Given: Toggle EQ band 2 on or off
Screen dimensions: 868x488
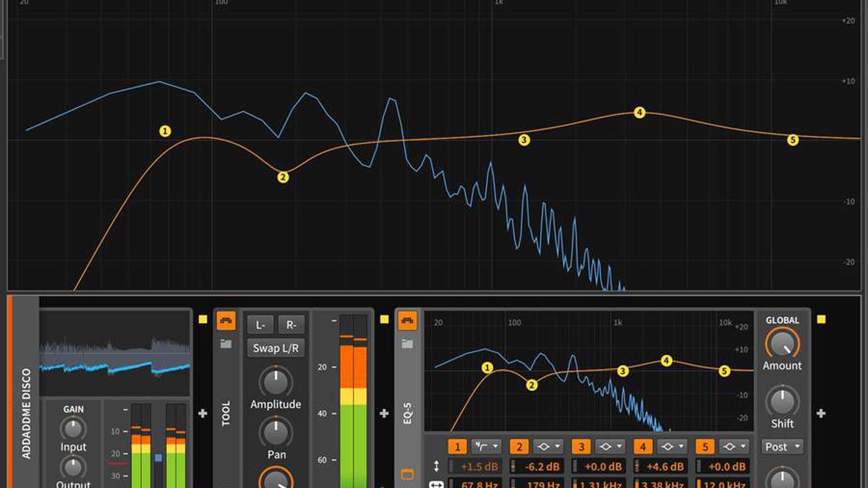Looking at the screenshot, I should [x=520, y=445].
